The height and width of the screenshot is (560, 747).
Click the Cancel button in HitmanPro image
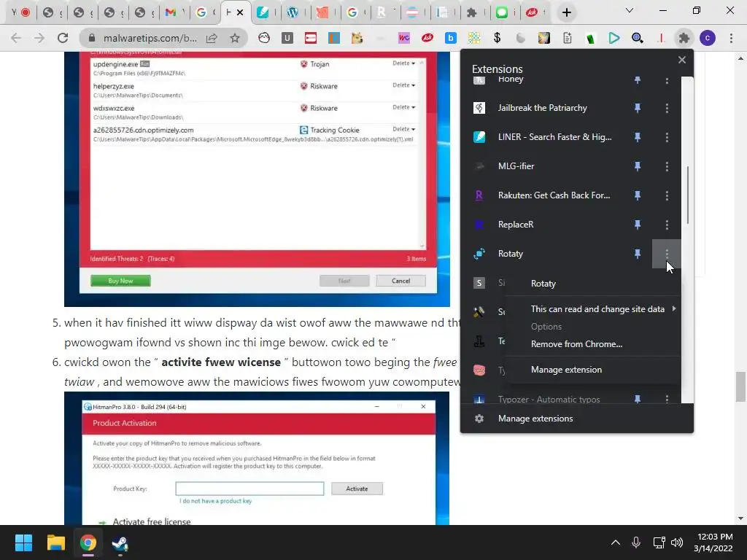point(400,281)
